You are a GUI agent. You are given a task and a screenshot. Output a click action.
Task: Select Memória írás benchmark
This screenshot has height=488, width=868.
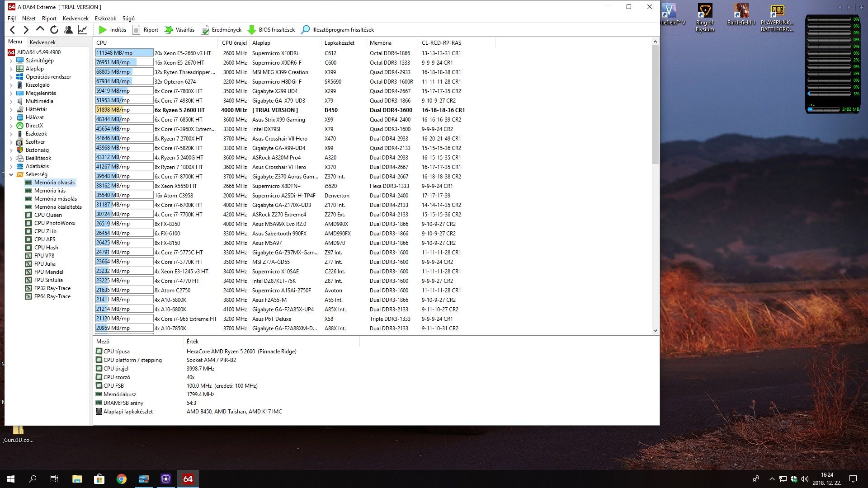(x=50, y=191)
